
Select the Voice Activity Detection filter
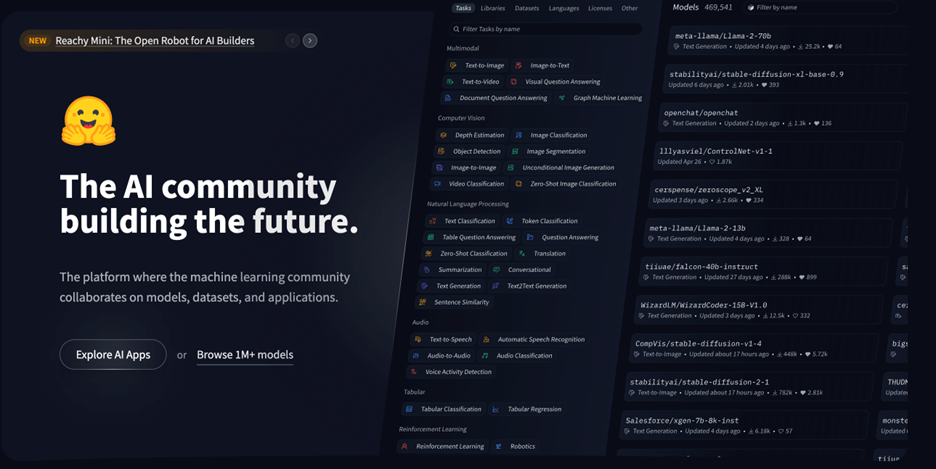[451, 372]
